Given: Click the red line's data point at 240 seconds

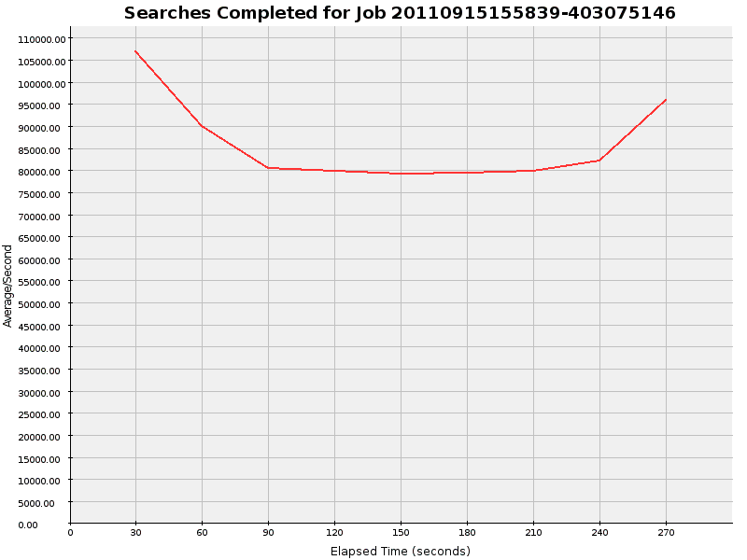Looking at the screenshot, I should click(x=599, y=161).
